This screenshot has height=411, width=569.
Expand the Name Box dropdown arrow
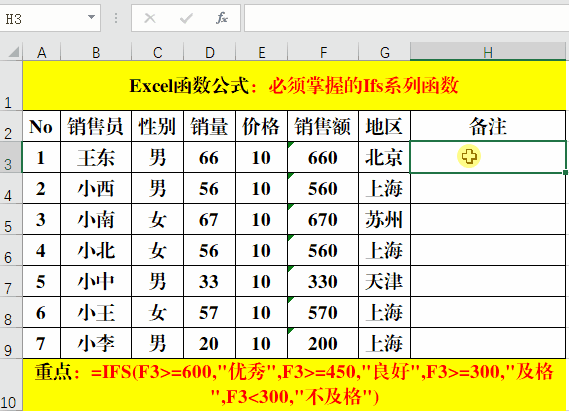pos(91,17)
